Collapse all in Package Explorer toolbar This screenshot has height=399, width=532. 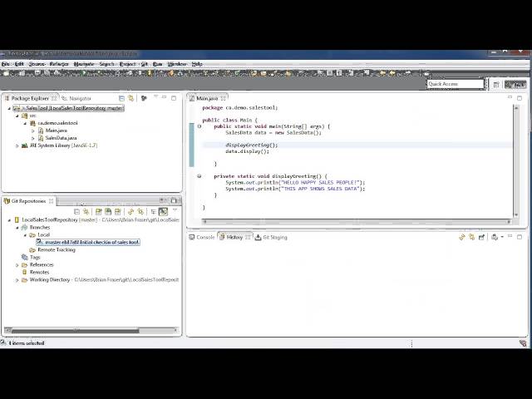(x=121, y=98)
